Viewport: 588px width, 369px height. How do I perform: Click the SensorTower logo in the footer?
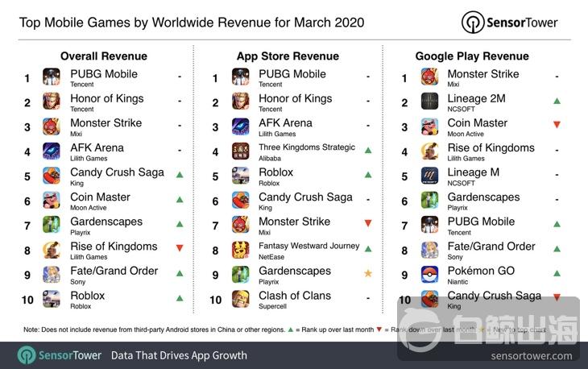click(x=60, y=355)
